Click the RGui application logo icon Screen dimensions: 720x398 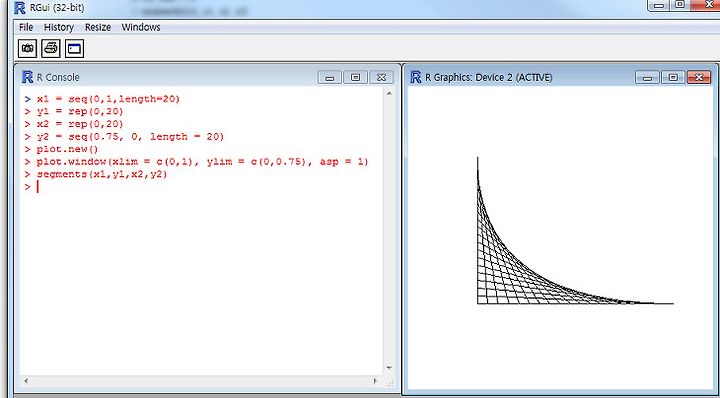click(20, 8)
